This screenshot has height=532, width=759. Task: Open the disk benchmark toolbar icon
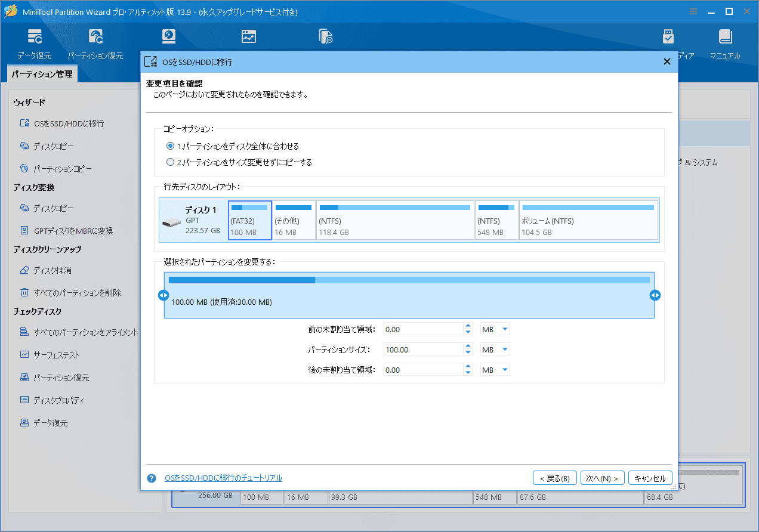click(x=170, y=36)
